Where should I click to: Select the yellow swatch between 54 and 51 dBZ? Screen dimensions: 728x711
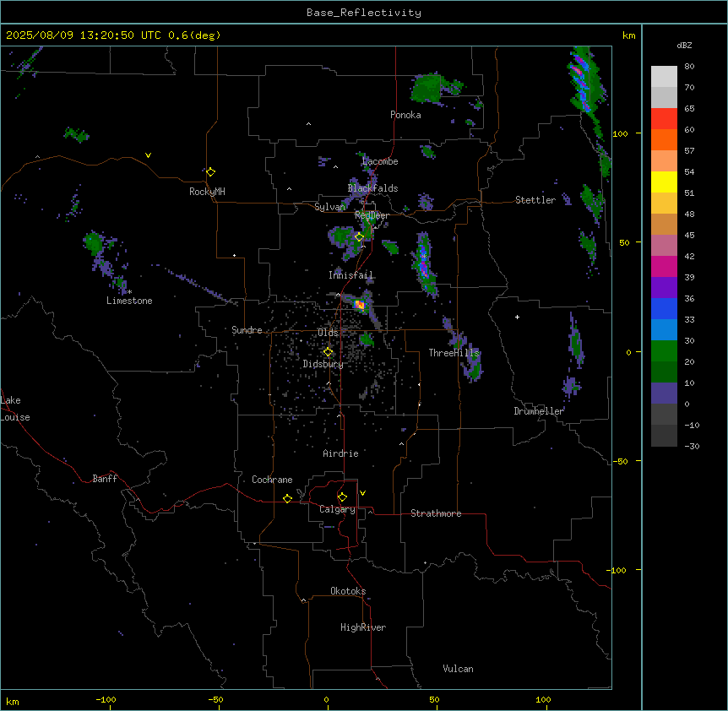[x=664, y=182]
